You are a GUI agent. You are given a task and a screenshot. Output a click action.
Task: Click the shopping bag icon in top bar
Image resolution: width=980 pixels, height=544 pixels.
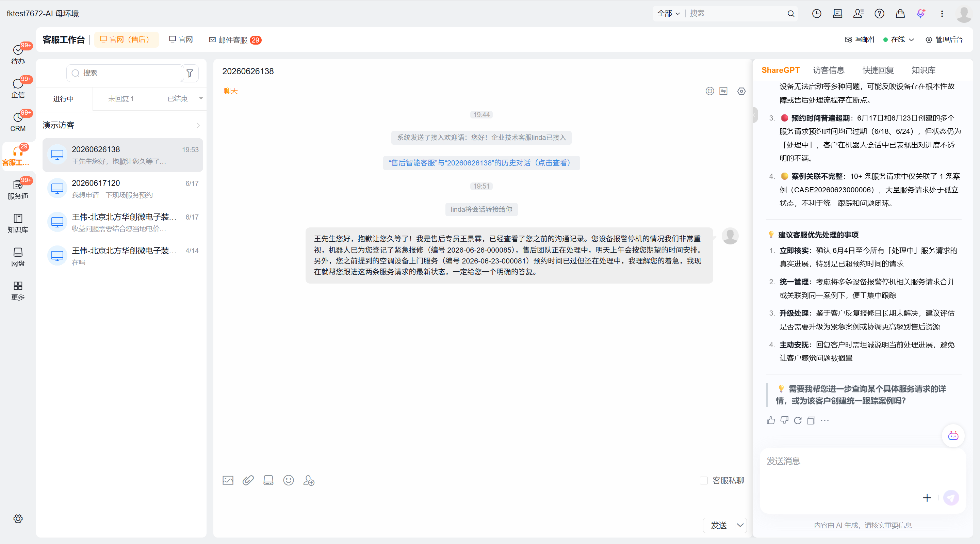point(900,14)
